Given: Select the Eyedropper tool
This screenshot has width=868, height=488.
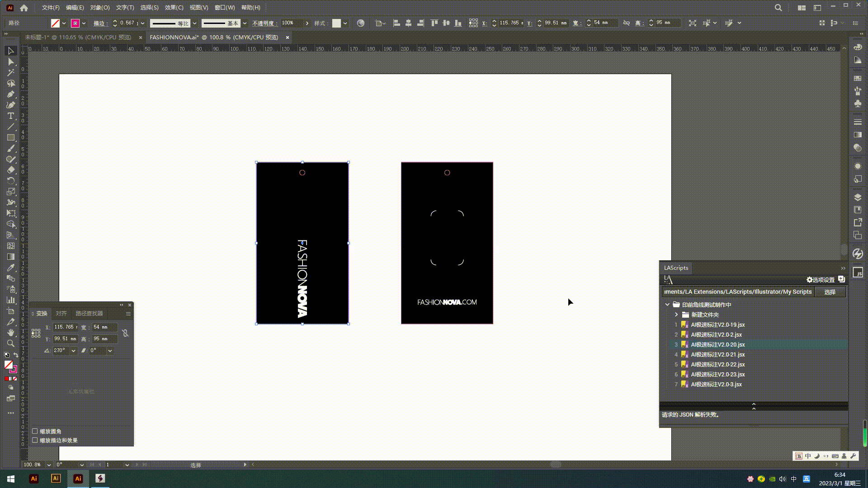Looking at the screenshot, I should point(11,268).
